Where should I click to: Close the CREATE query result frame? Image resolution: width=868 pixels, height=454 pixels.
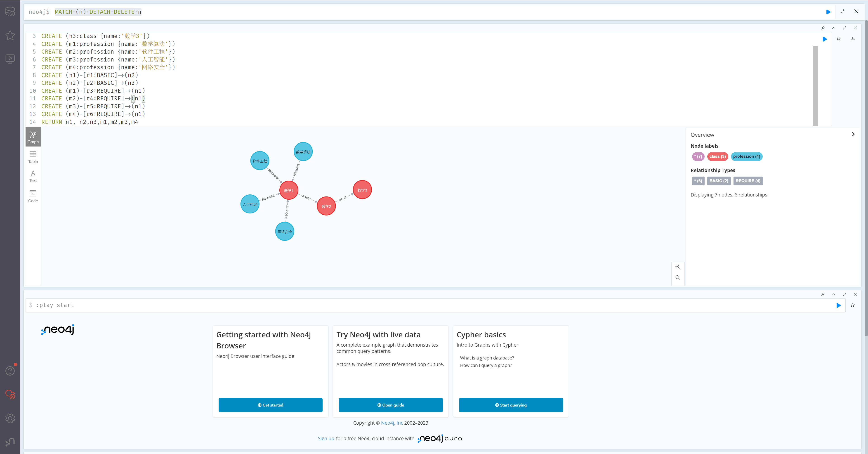855,28
